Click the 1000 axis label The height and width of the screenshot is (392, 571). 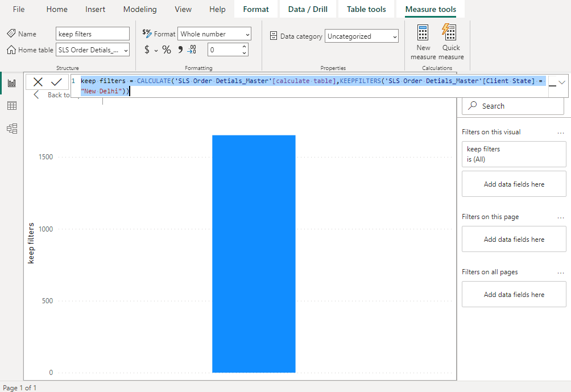point(46,229)
